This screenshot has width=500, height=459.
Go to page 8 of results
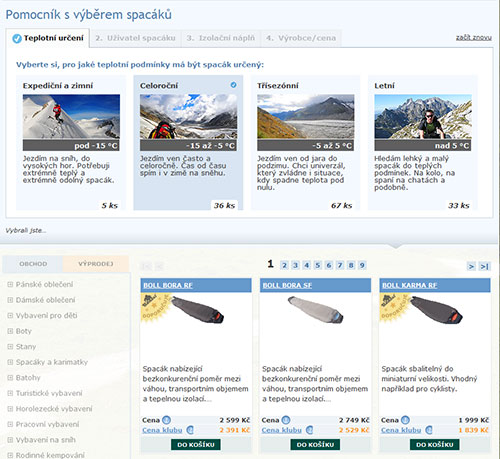(351, 265)
